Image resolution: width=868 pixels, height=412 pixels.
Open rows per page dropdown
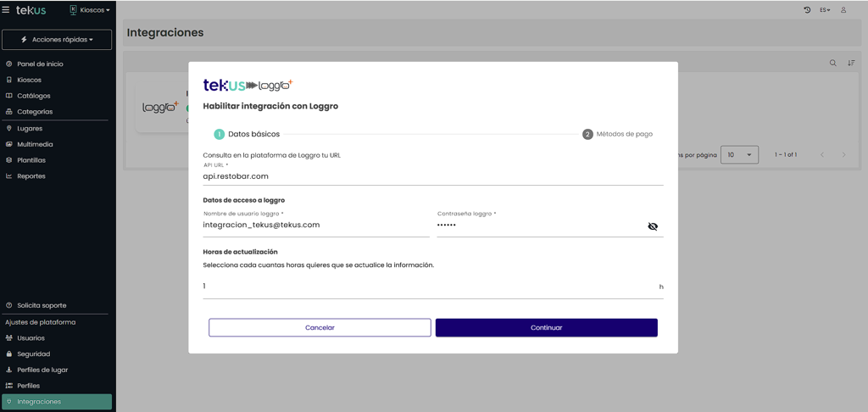pos(739,155)
